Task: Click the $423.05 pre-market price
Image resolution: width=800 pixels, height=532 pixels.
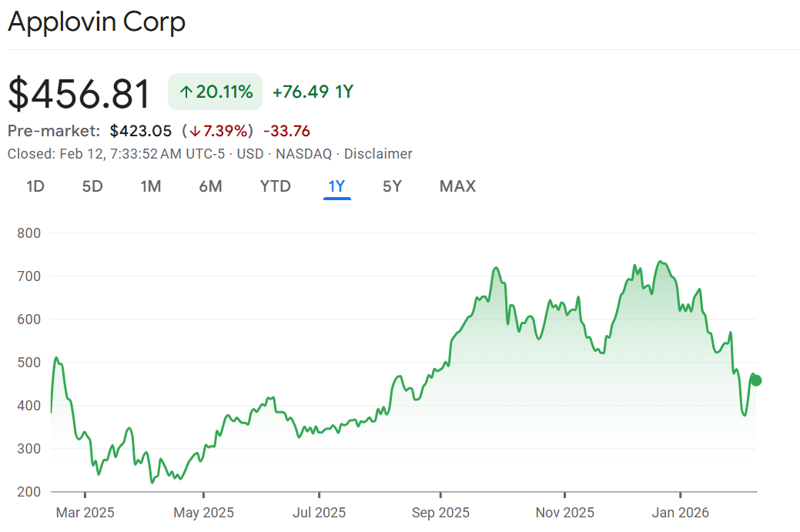Action: (x=140, y=131)
